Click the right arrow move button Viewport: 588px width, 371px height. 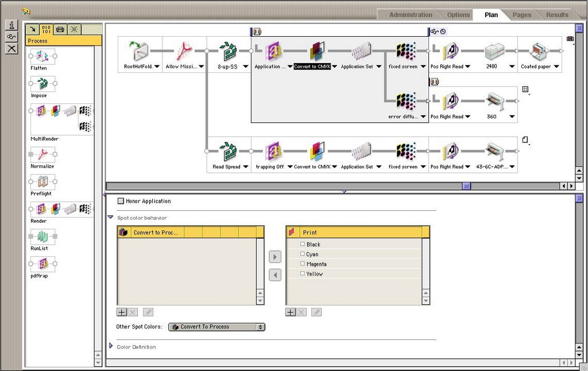click(275, 257)
